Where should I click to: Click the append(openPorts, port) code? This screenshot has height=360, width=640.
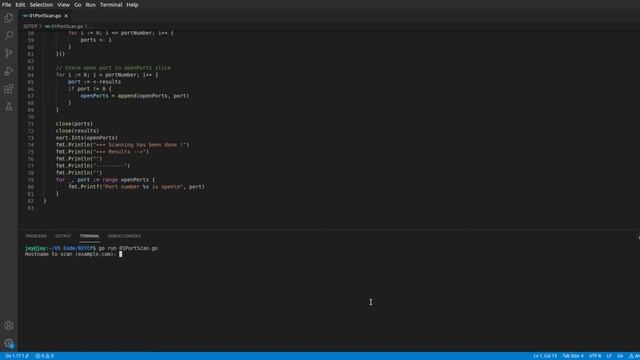point(153,96)
